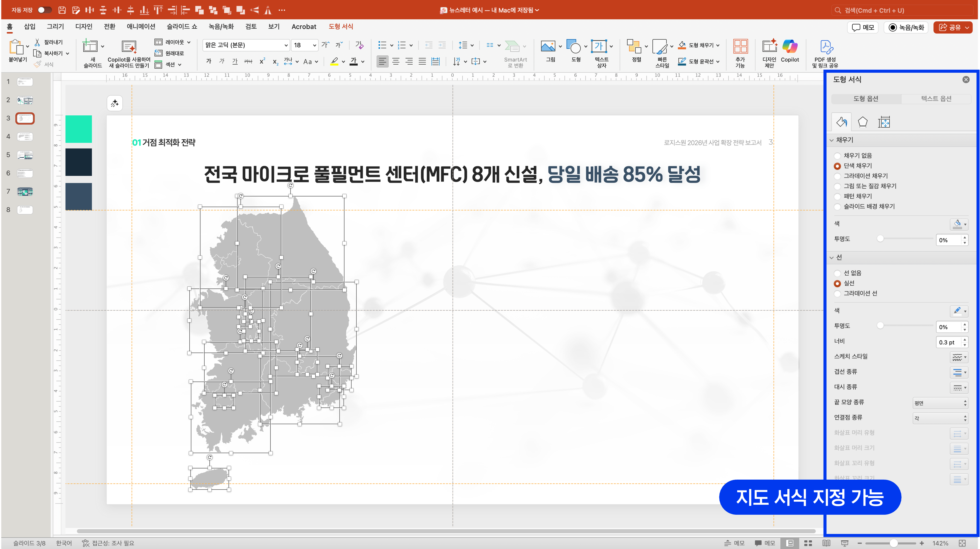Click the save icon in title bar
The image size is (980, 549).
click(62, 10)
